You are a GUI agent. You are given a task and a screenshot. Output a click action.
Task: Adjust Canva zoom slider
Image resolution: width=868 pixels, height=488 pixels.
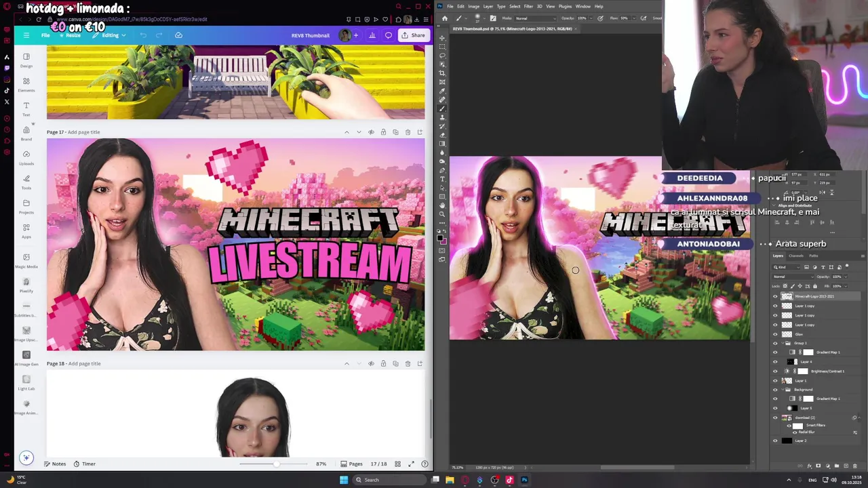(x=275, y=464)
